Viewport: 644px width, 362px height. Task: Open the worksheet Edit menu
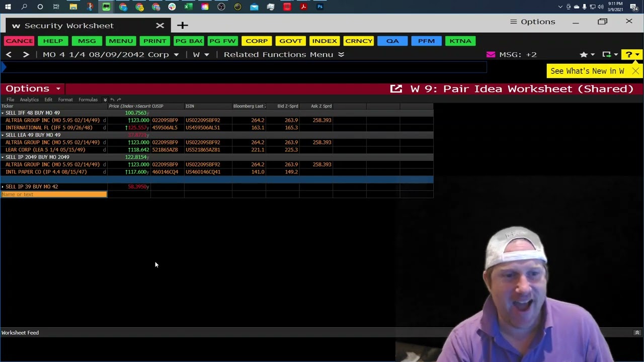48,100
